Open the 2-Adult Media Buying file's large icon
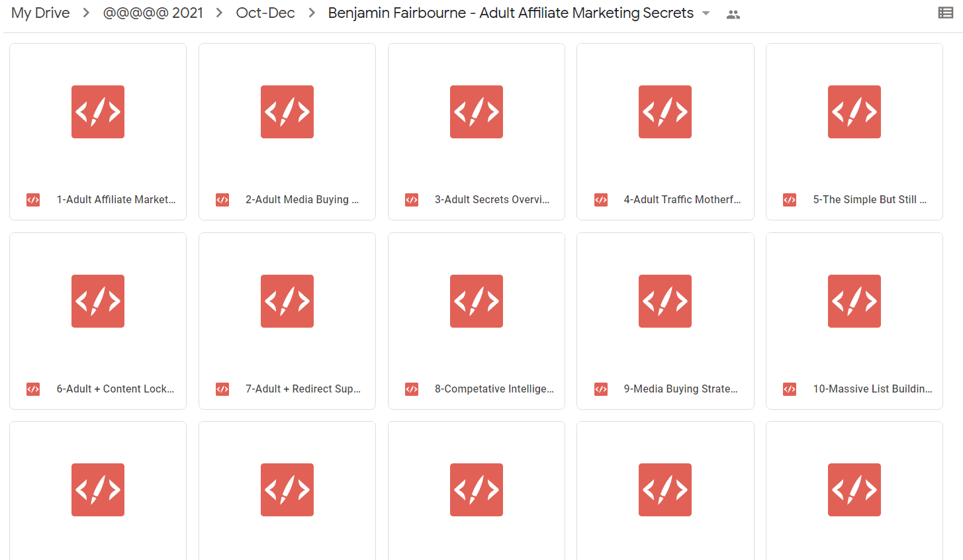 tap(287, 112)
